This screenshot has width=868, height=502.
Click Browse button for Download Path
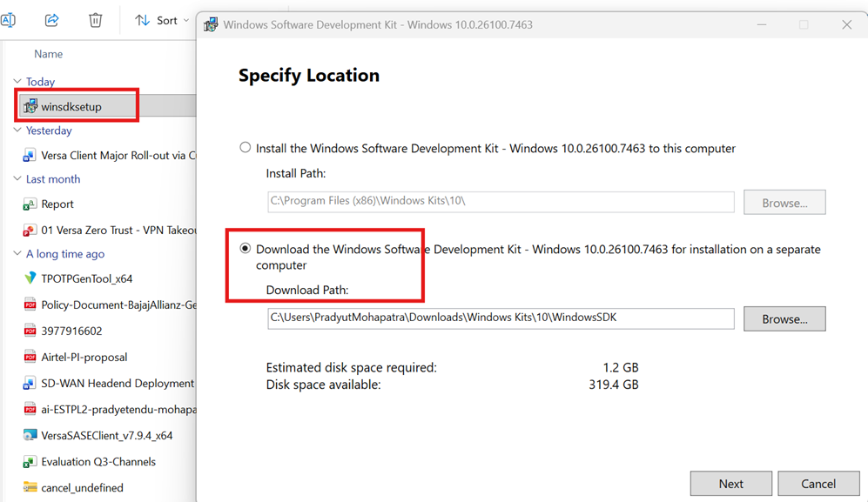click(x=784, y=318)
